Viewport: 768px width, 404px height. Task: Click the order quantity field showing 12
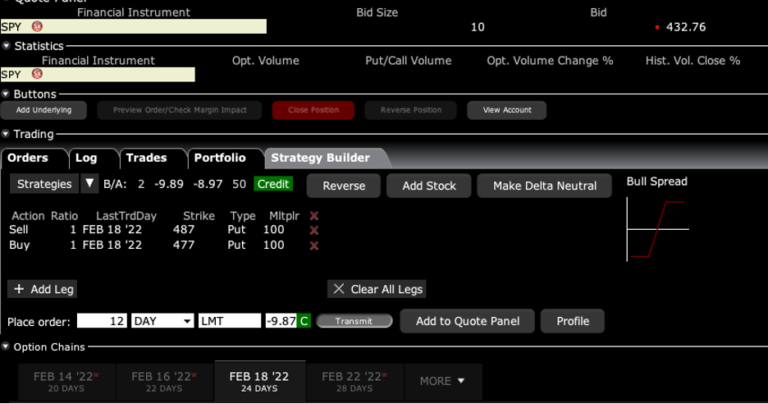pos(101,321)
